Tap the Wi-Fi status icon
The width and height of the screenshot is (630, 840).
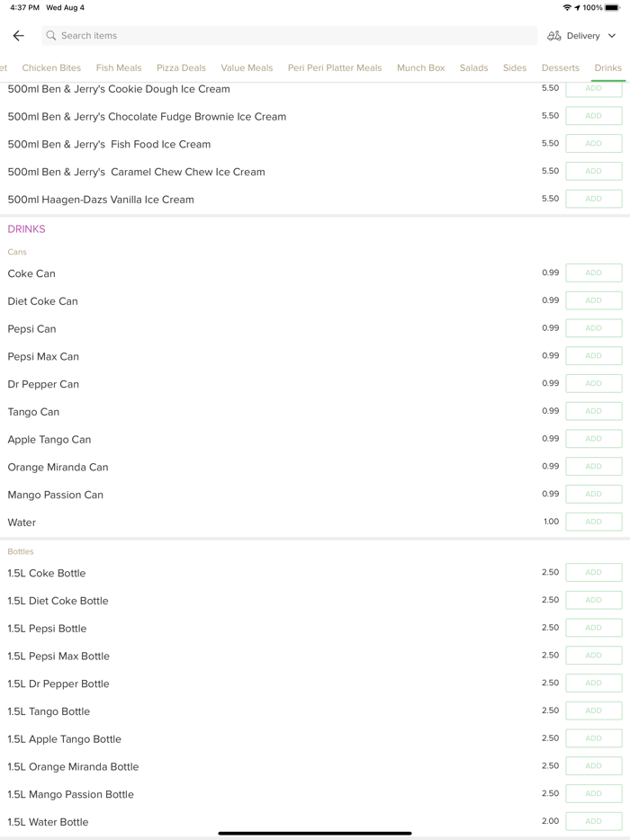coord(567,7)
